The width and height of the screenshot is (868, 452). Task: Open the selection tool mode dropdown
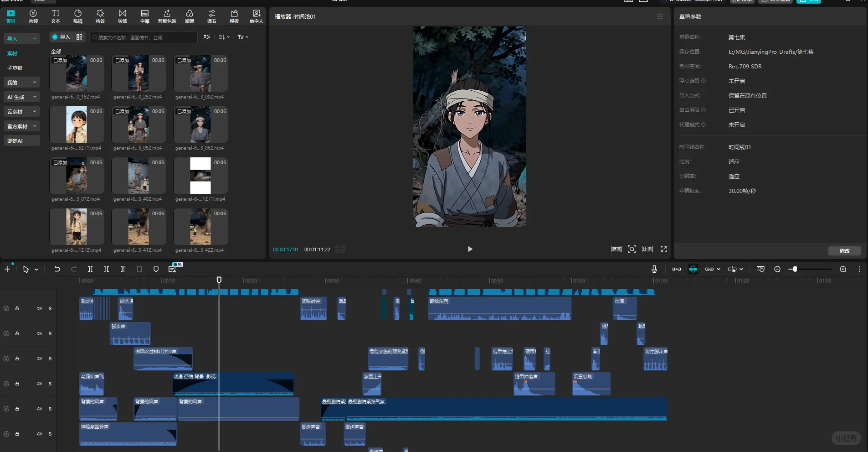pos(36,270)
